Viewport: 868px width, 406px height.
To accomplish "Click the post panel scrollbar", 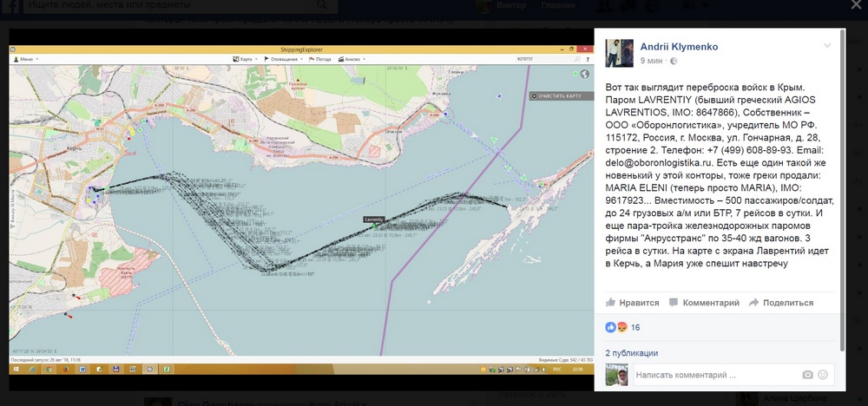I will click(x=842, y=188).
